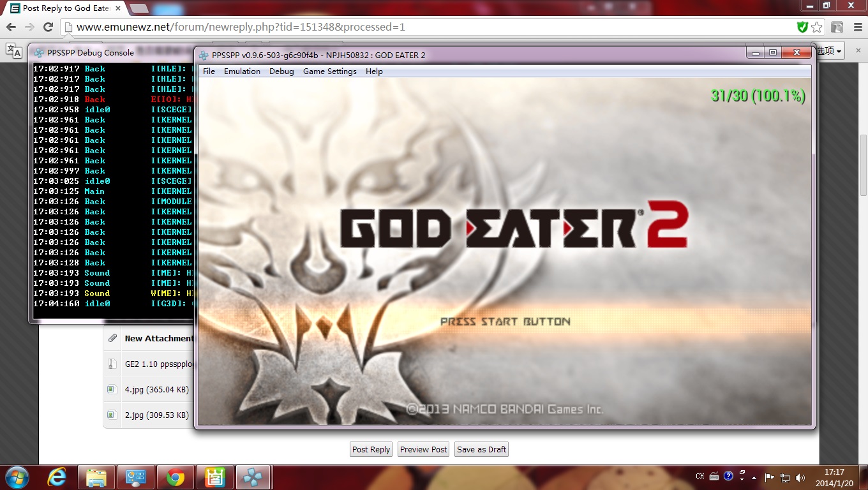Click the GE2 1.10 ppsspplog attachment file icon
The height and width of the screenshot is (490, 868).
[x=112, y=364]
